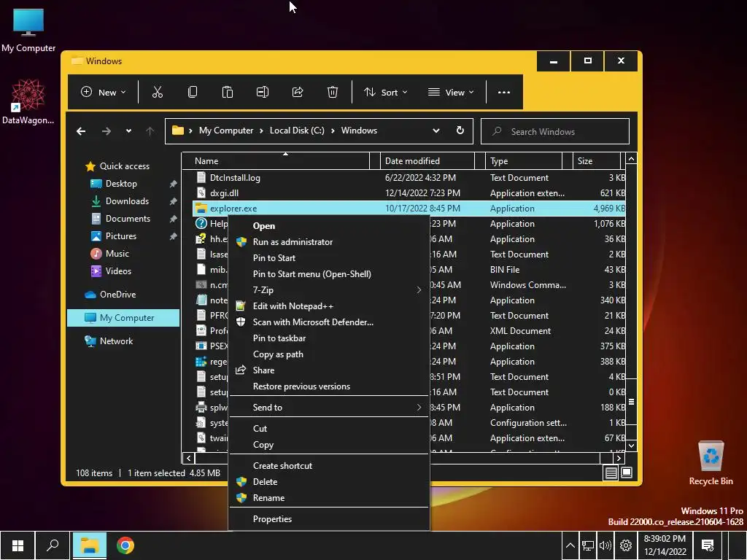The image size is (747, 560).
Task: Click the Paste clipboard toolbar icon
Action: point(228,92)
